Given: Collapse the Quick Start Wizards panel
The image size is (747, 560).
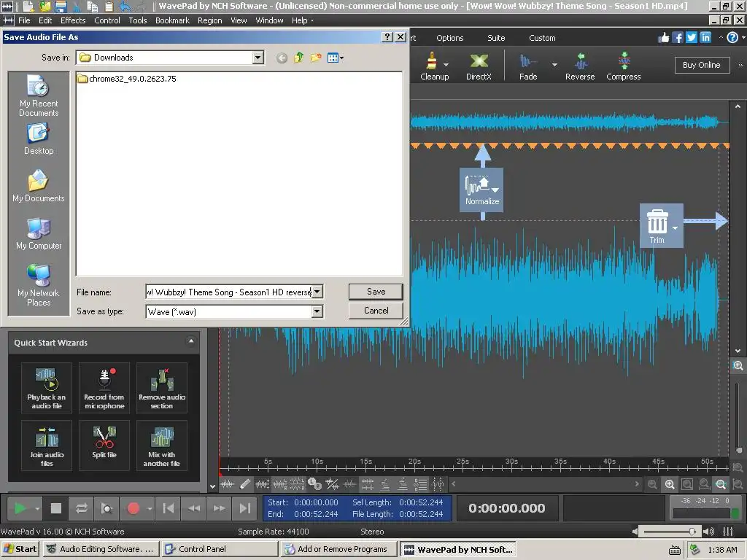Looking at the screenshot, I should click(191, 341).
